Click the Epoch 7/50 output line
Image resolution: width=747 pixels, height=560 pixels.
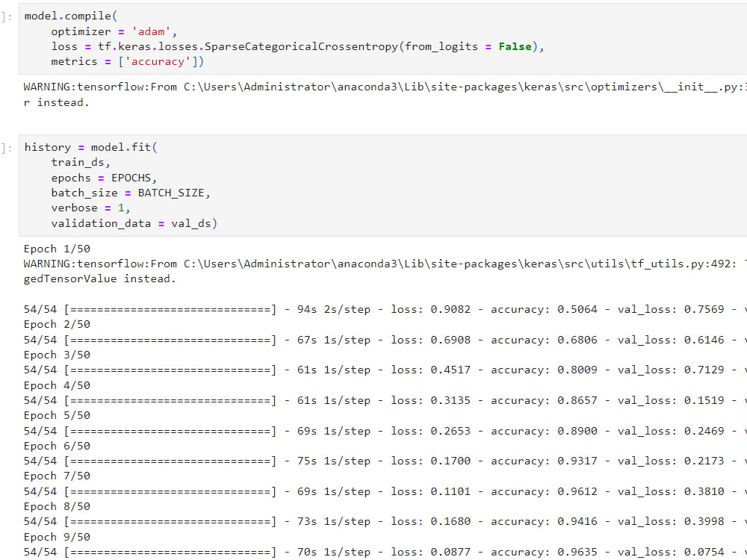57,476
